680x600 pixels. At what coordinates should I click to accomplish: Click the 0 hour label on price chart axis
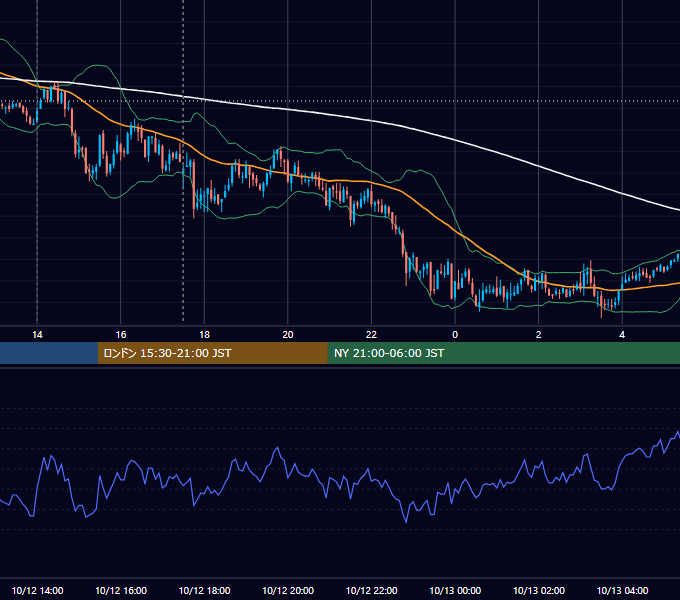tap(455, 335)
